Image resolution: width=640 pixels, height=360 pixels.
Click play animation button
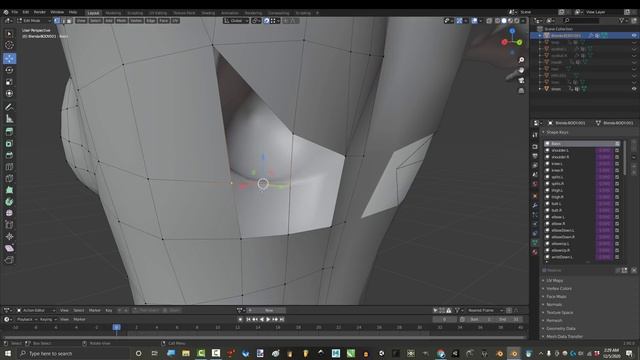[268, 319]
